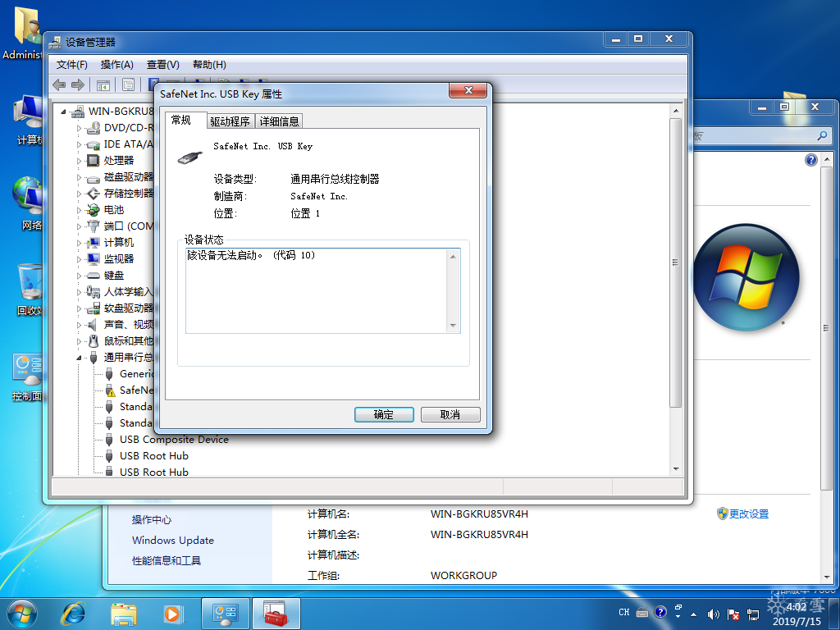840x630 pixels.
Task: Expand the IDE ATA/ATAPI controllers node
Action: point(80,144)
